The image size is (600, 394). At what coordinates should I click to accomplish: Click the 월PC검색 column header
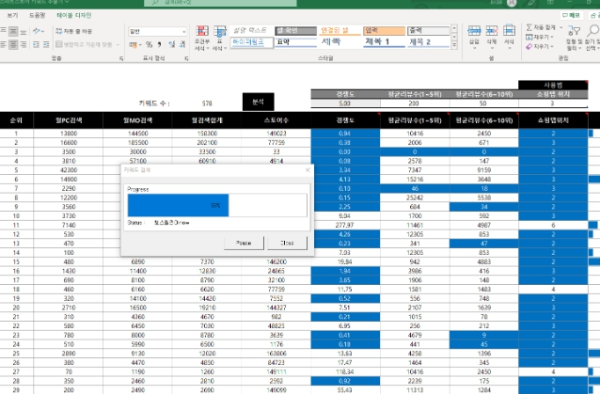(x=68, y=120)
